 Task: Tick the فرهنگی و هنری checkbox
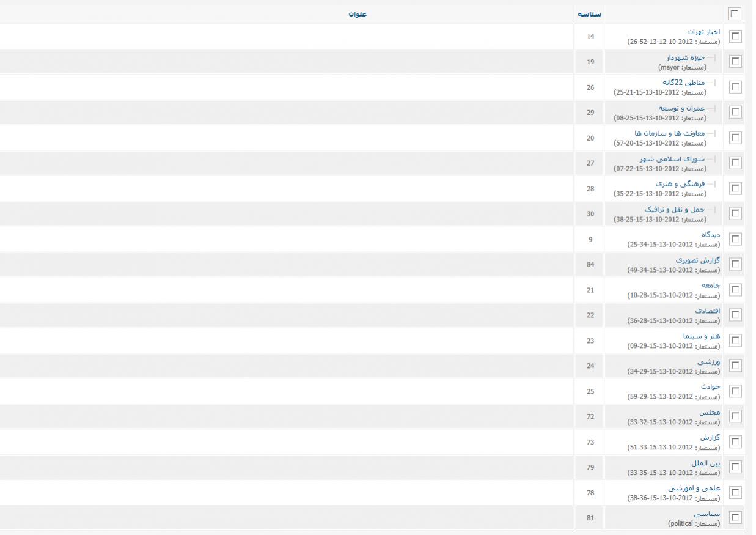[x=736, y=189]
